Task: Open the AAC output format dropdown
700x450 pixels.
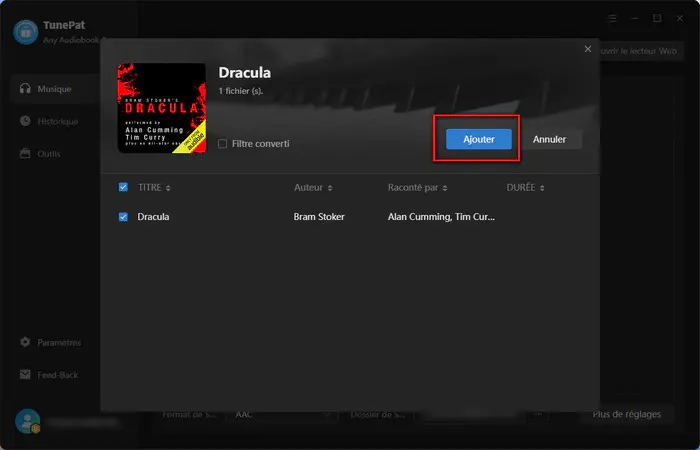Action: [284, 415]
